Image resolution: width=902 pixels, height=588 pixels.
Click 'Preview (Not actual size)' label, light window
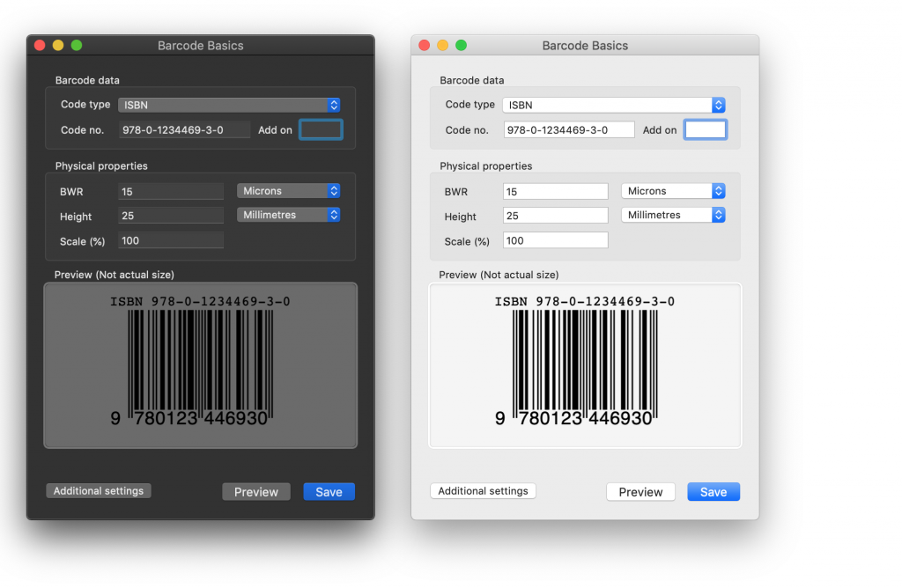tap(499, 275)
